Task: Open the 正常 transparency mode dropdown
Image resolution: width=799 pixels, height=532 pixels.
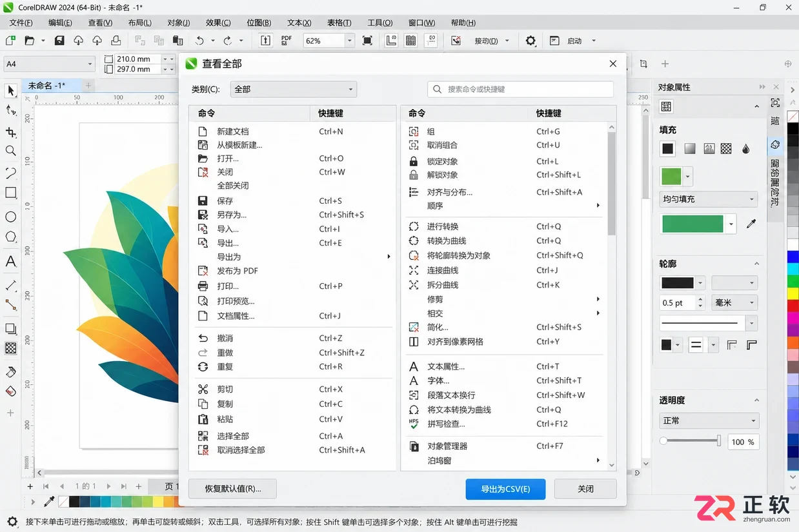Action: coord(709,420)
